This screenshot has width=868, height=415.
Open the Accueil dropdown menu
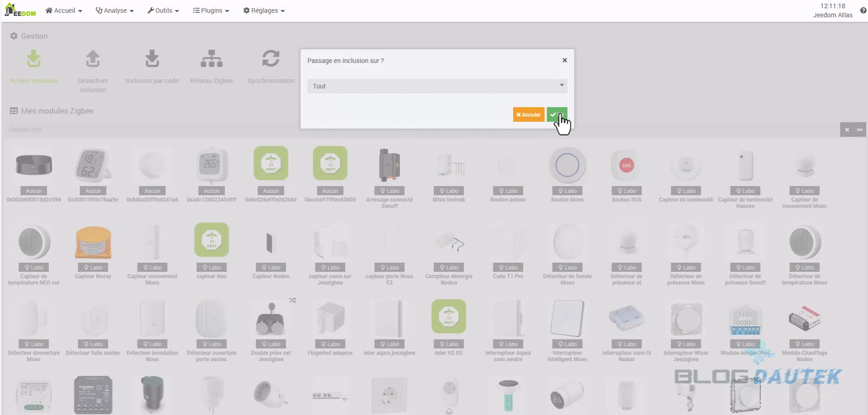coord(64,10)
